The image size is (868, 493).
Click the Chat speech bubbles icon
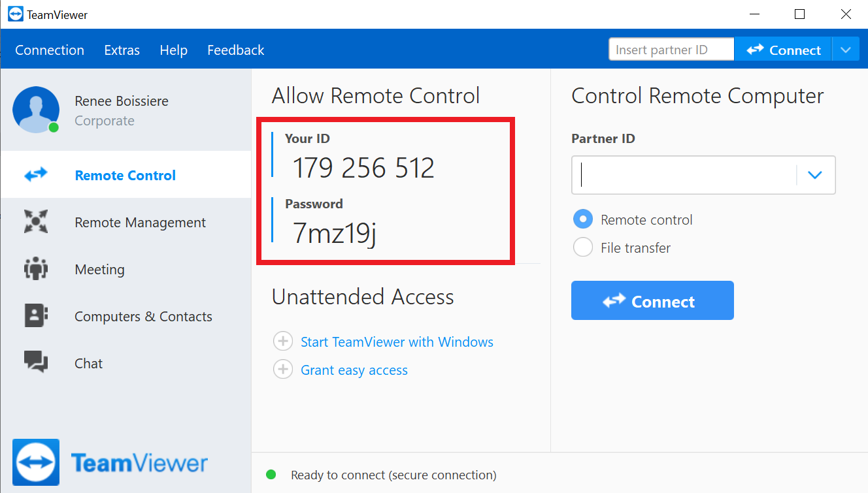(36, 362)
